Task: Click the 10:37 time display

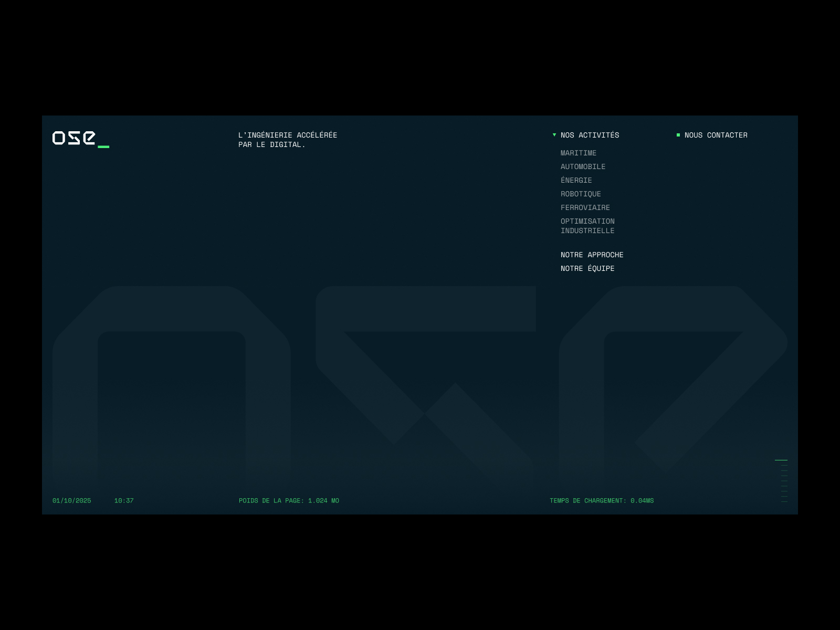Action: (x=124, y=501)
